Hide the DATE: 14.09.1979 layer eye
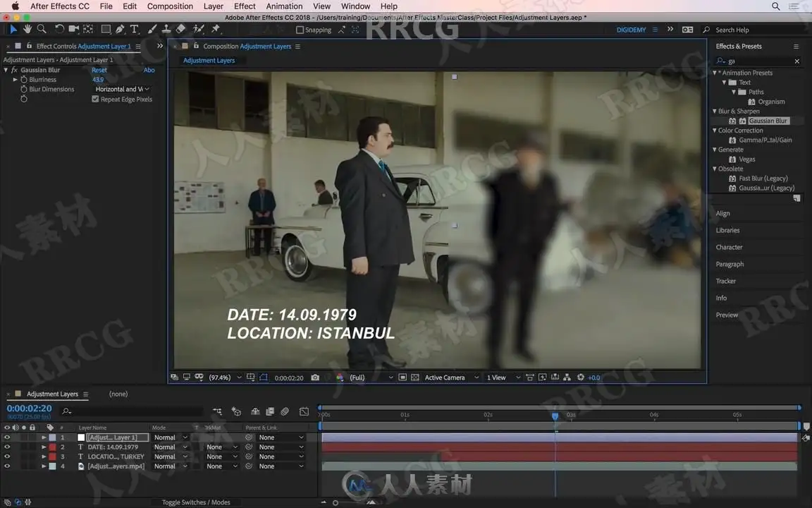This screenshot has height=508, width=812. click(7, 447)
